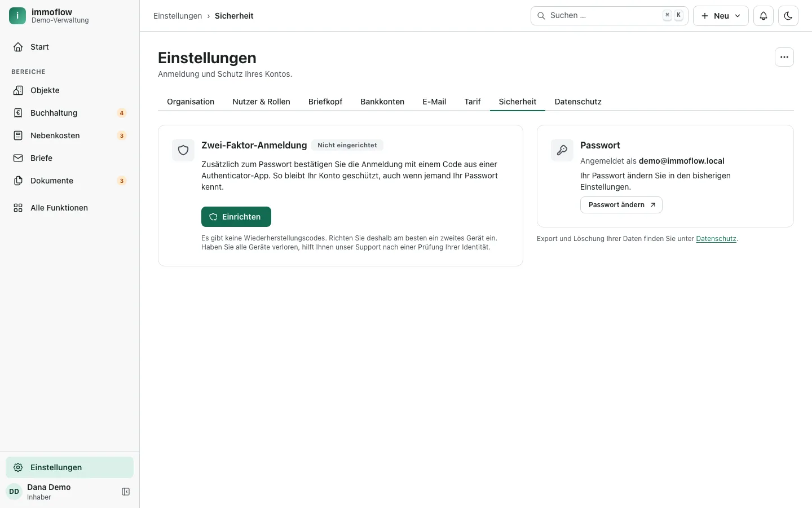Screen dimensions: 812x508
Task: Collapse the sidebar panel icon
Action: pyautogui.click(x=126, y=492)
